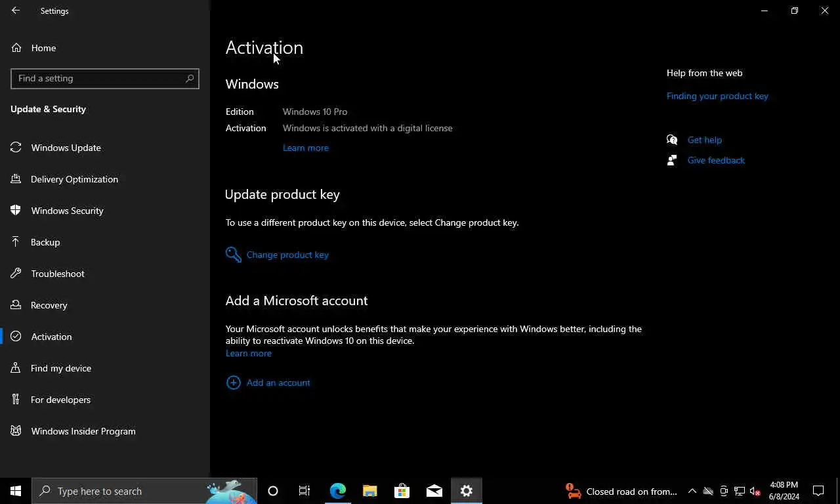The image size is (840, 504).
Task: Open Windows Update in the sidebar
Action: [105, 148]
